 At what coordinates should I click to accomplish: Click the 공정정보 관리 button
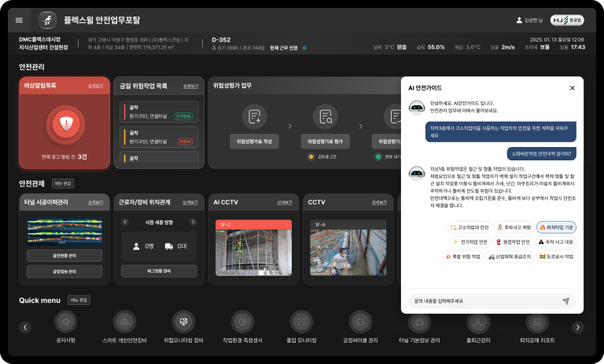click(64, 271)
